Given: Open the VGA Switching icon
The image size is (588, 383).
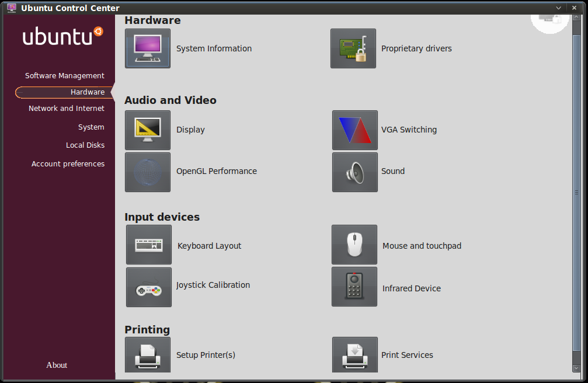Looking at the screenshot, I should pyautogui.click(x=355, y=130).
